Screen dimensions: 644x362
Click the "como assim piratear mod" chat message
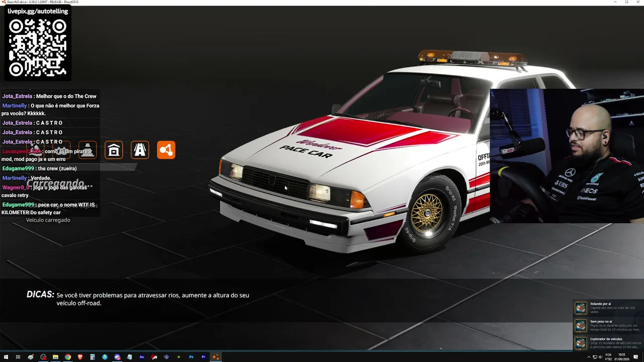47,155
